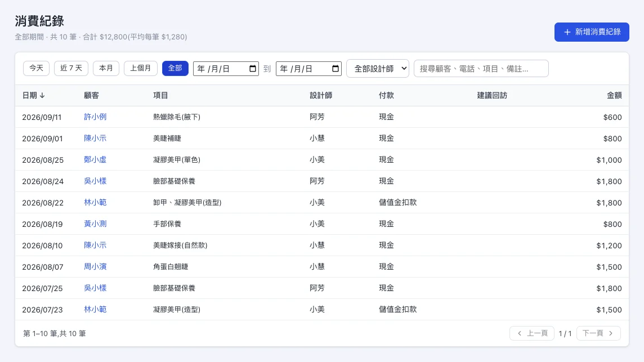Click the 第 1–10 筆 record count text

(55, 333)
